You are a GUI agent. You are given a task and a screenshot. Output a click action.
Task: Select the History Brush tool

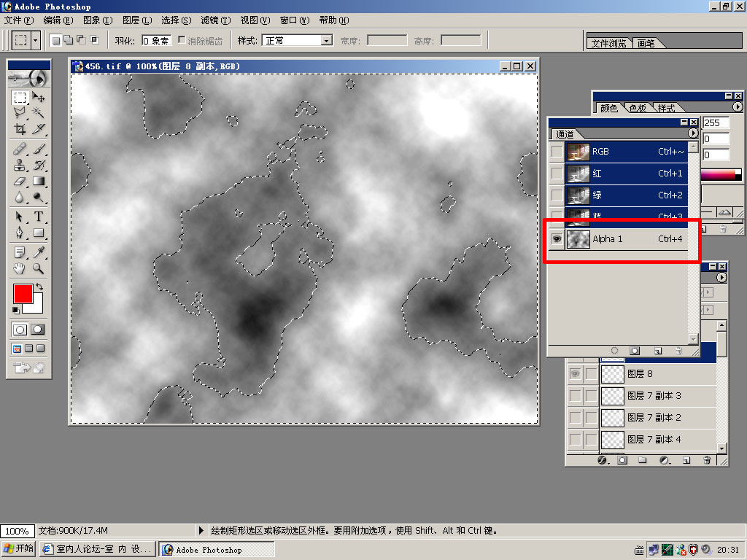(x=39, y=166)
